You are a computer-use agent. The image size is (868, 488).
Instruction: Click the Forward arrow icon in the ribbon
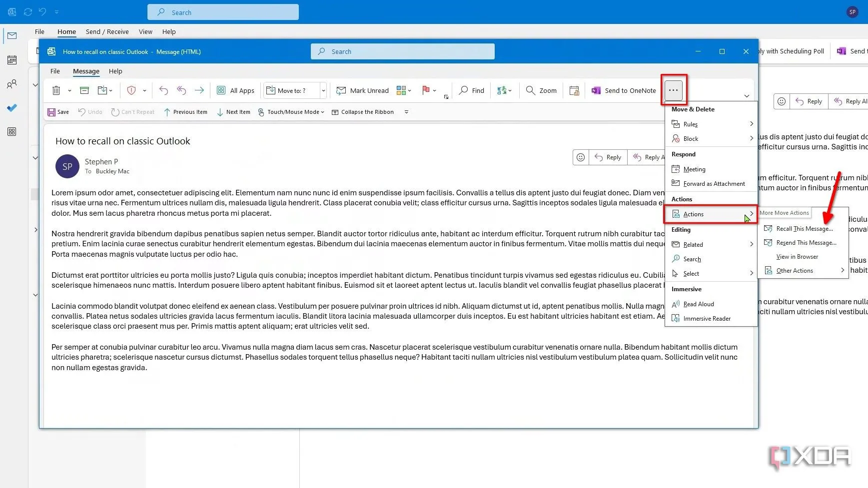click(x=199, y=90)
